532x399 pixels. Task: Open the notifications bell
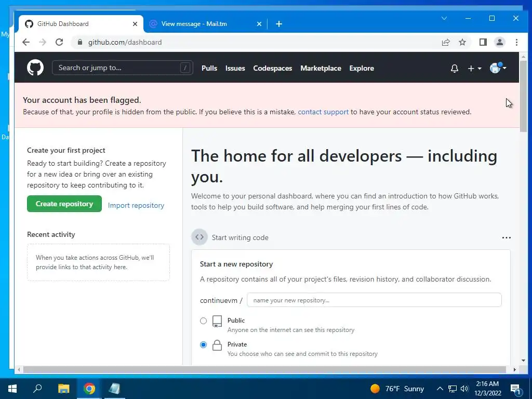point(454,68)
